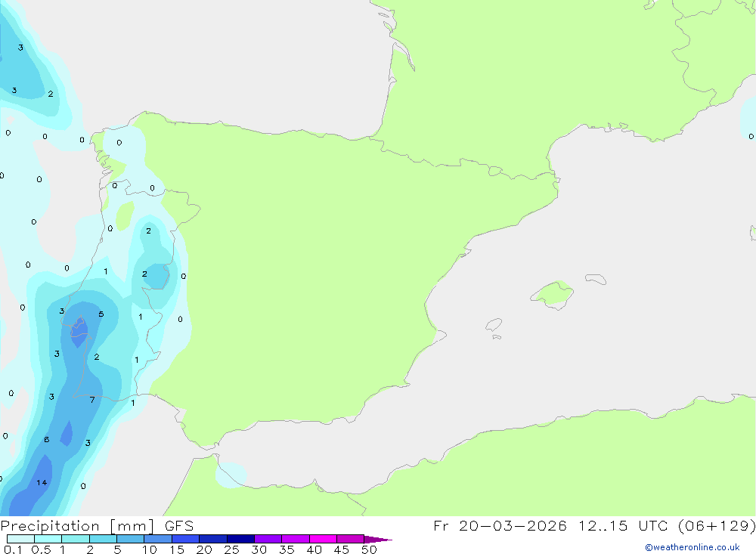This screenshot has height=554, width=756.
Task: Click the Mallorca island on the map
Action: 553,294
